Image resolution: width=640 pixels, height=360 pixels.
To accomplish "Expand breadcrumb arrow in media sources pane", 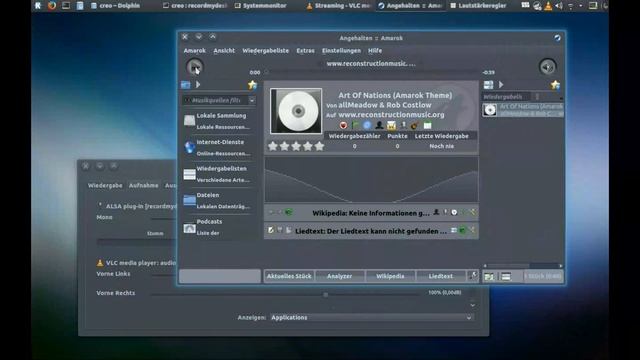I will point(198,84).
